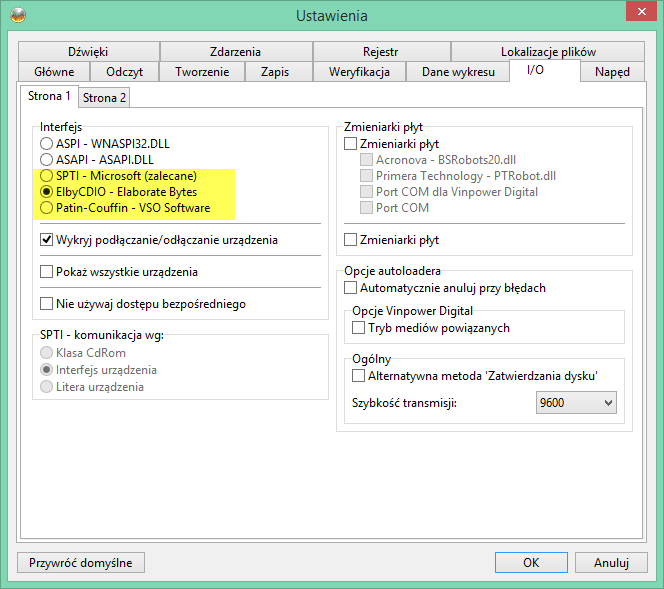Select the Klasa CdRom radio option

coord(83,353)
